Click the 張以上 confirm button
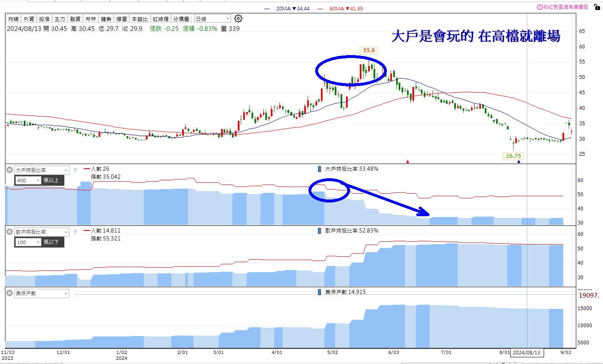603x364 pixels. (52, 180)
